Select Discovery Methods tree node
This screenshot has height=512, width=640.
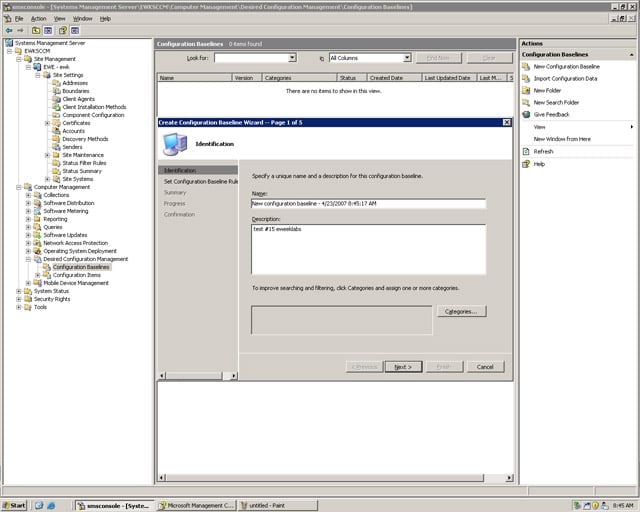(x=85, y=139)
